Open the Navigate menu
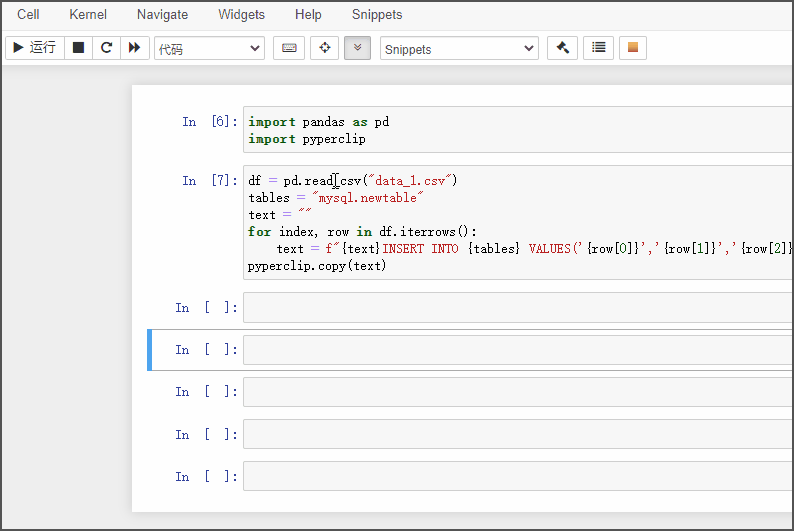Image resolution: width=794 pixels, height=531 pixels. [x=163, y=15]
